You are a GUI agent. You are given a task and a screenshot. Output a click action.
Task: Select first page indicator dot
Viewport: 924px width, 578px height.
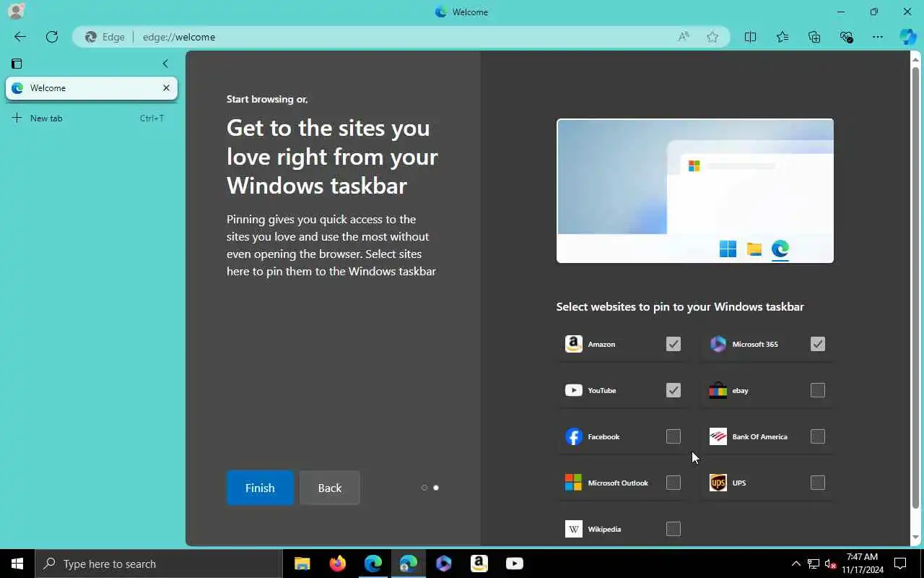tap(424, 488)
